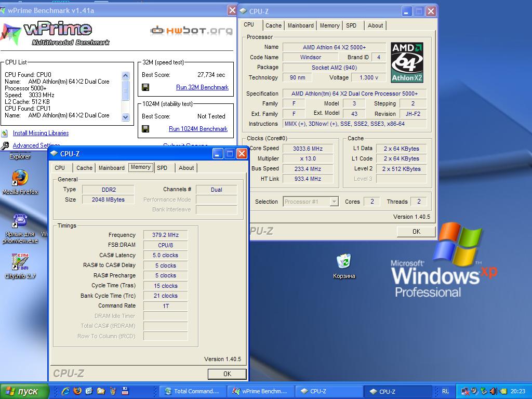Select Cache tab in the front CPU-Z Memory window
This screenshot has height=399, width=532.
coord(84,168)
